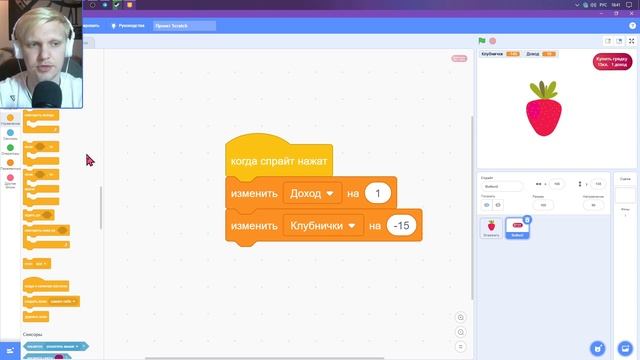Click the wait until palette block

pyautogui.click(x=38, y=215)
